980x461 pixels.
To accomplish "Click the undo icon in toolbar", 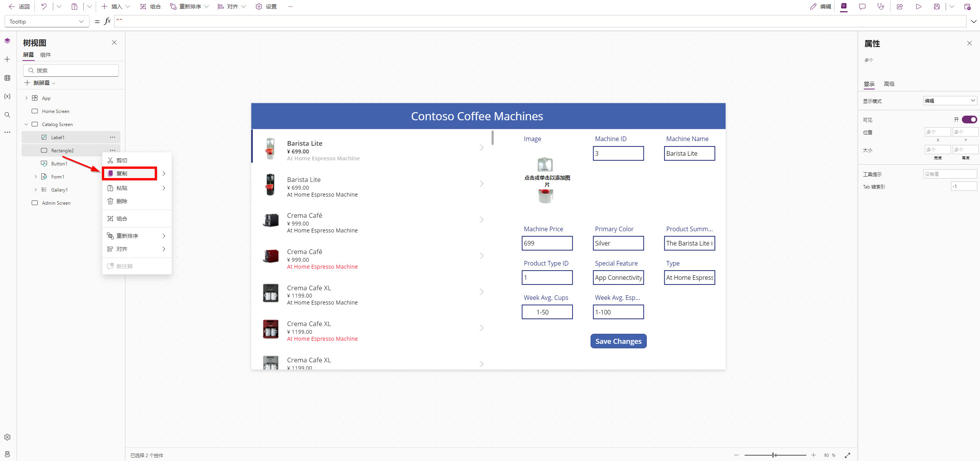I will (x=44, y=7).
